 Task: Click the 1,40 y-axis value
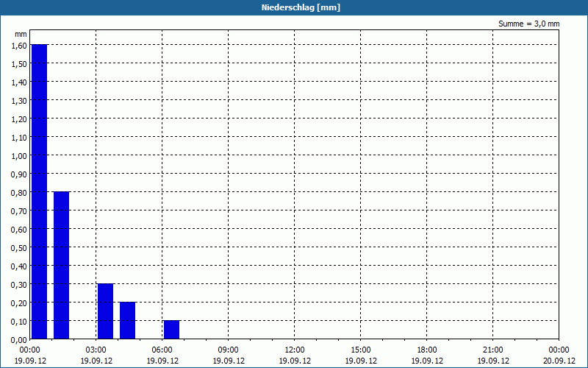(x=19, y=82)
